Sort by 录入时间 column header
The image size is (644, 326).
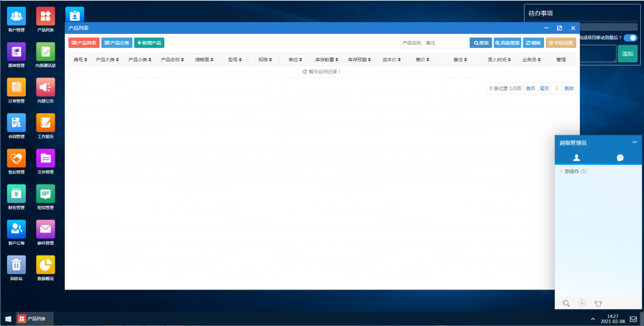point(499,60)
